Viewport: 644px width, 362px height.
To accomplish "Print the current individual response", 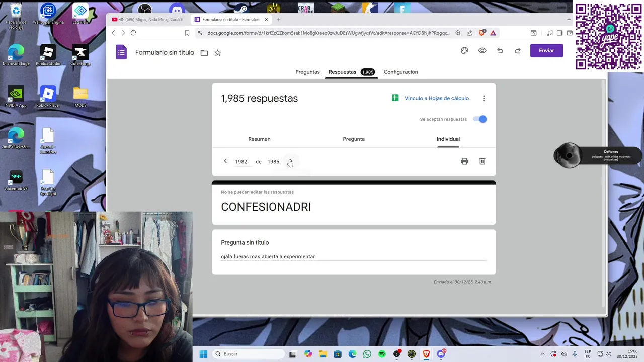I will [x=464, y=161].
